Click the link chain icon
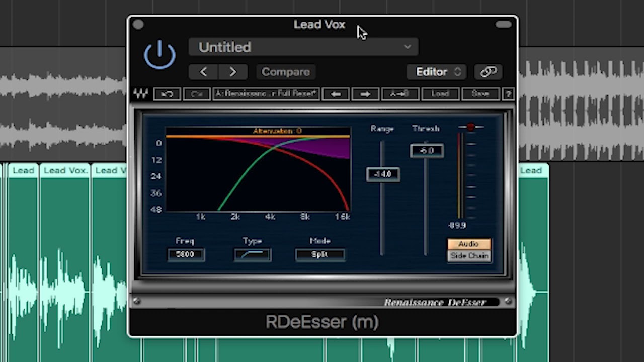 click(x=488, y=72)
